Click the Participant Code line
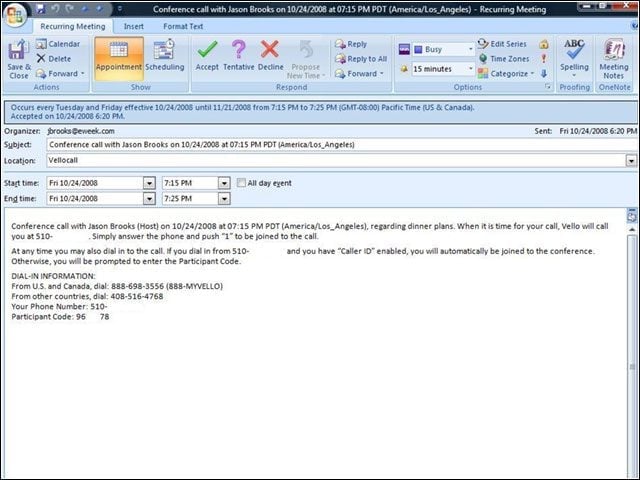640x480 pixels. tap(60, 317)
